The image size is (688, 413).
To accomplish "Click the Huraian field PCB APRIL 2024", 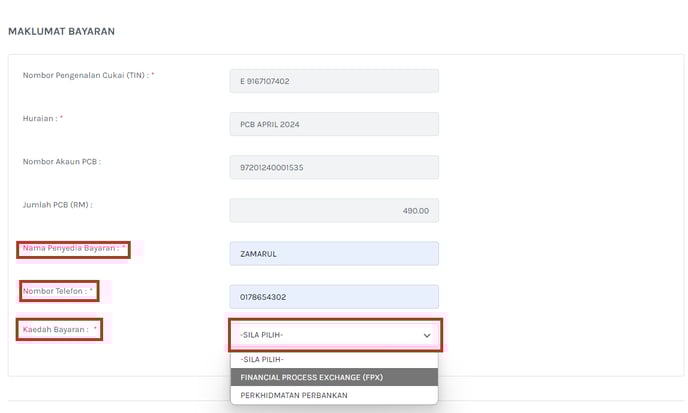I will (x=334, y=124).
